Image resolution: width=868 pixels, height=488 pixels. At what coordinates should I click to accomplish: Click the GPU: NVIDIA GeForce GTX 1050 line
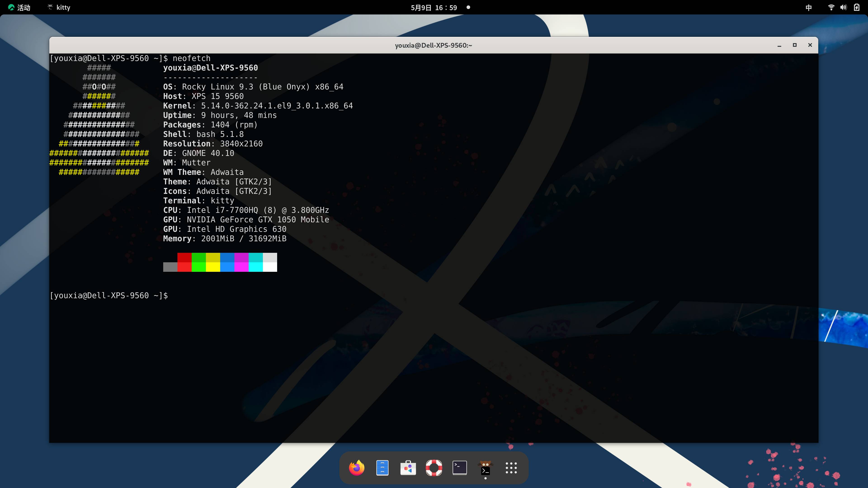coord(246,220)
